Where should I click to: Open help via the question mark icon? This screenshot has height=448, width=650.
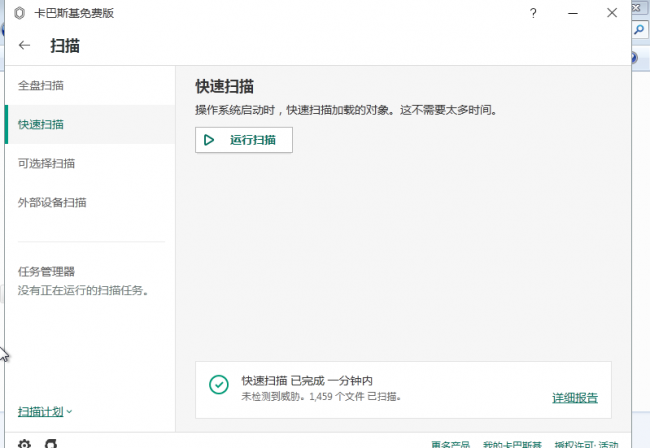(533, 13)
